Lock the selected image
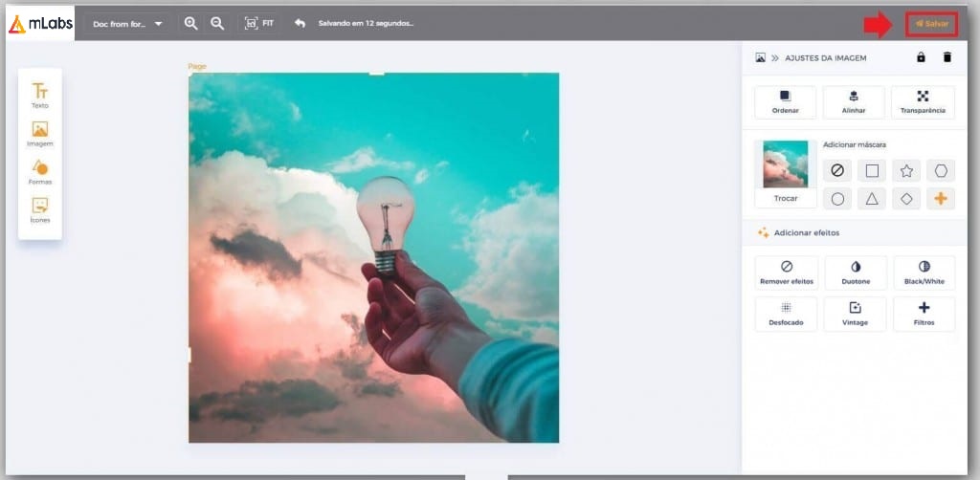Image resolution: width=980 pixels, height=480 pixels. (x=921, y=57)
